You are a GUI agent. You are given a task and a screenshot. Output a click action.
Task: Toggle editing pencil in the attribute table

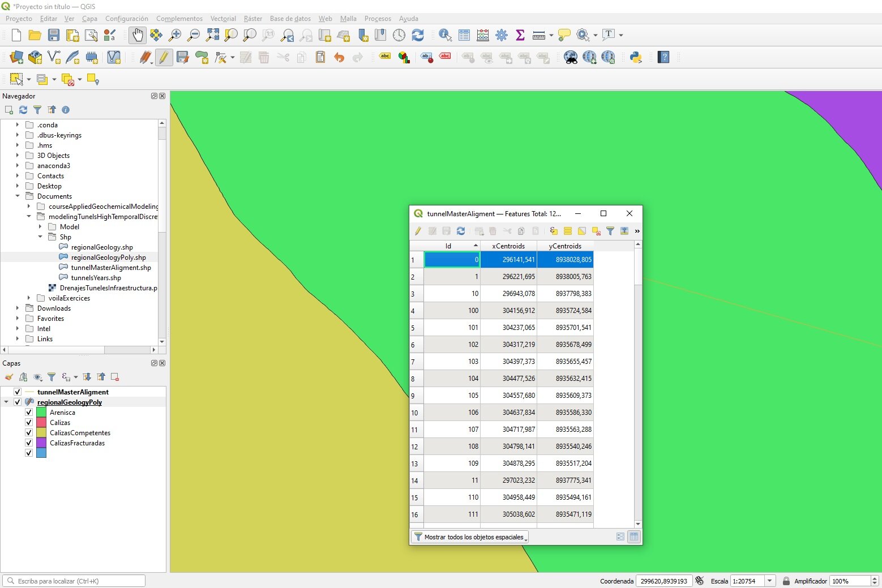[x=418, y=231]
